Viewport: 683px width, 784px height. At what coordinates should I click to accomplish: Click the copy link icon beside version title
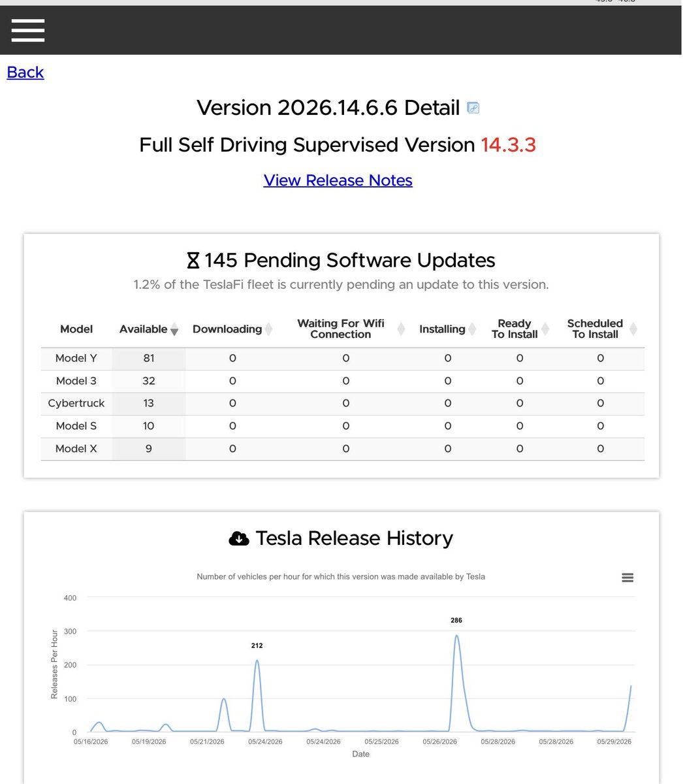(x=473, y=108)
